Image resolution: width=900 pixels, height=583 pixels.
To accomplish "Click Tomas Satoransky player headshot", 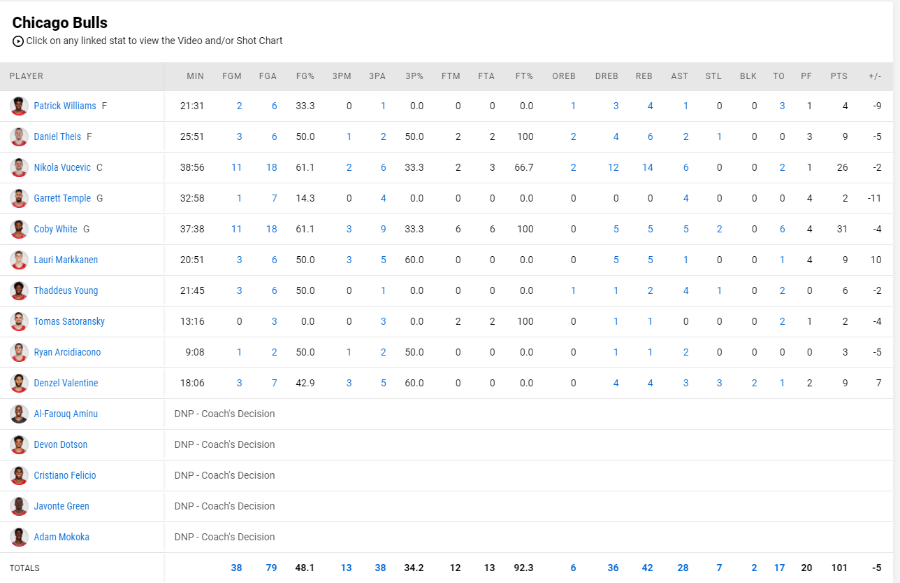I will pyautogui.click(x=19, y=321).
